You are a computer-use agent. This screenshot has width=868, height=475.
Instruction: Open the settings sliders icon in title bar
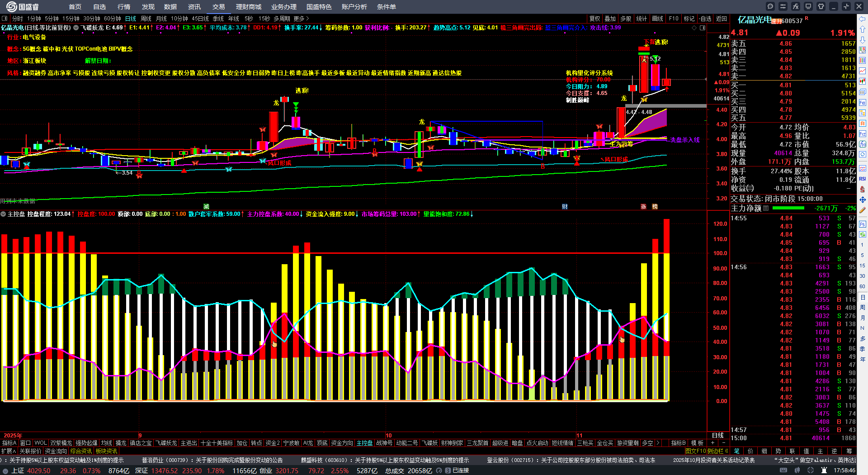point(783,6)
